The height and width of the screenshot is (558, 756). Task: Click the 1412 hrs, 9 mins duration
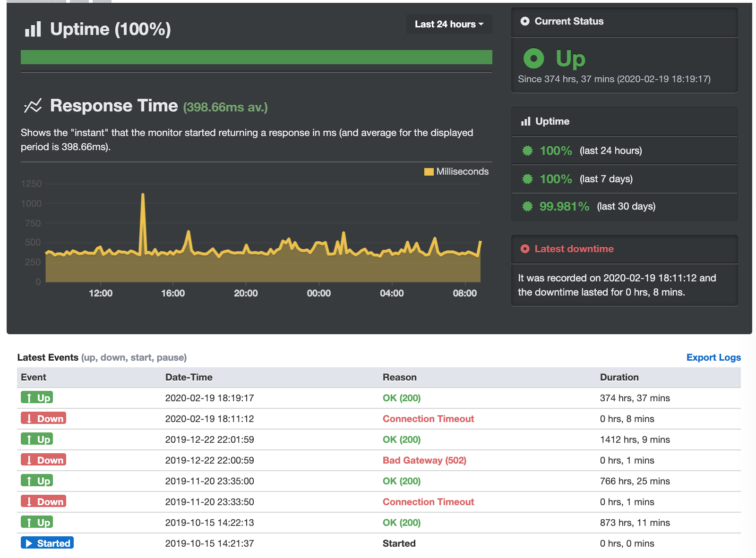635,440
